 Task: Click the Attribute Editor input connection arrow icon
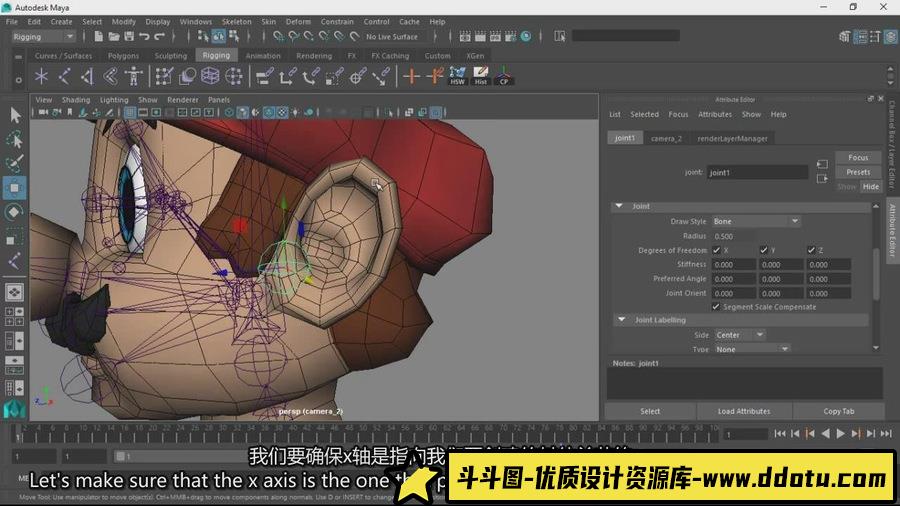point(822,165)
